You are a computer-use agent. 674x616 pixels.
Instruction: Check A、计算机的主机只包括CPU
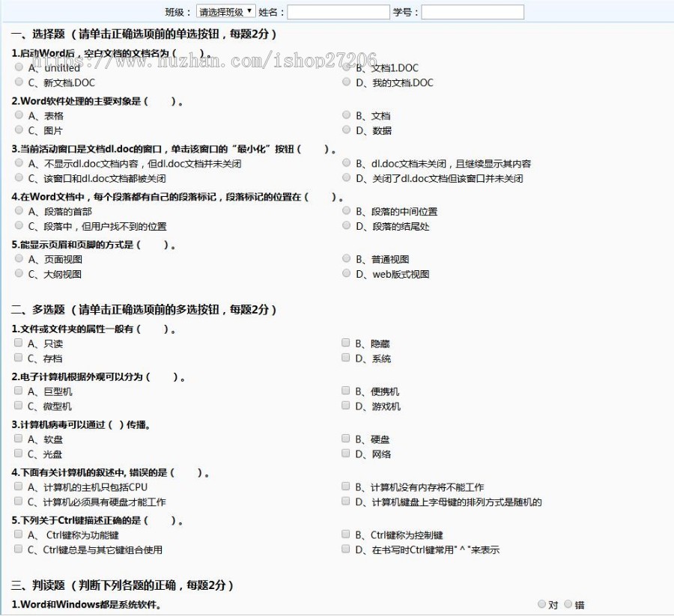[x=18, y=487]
